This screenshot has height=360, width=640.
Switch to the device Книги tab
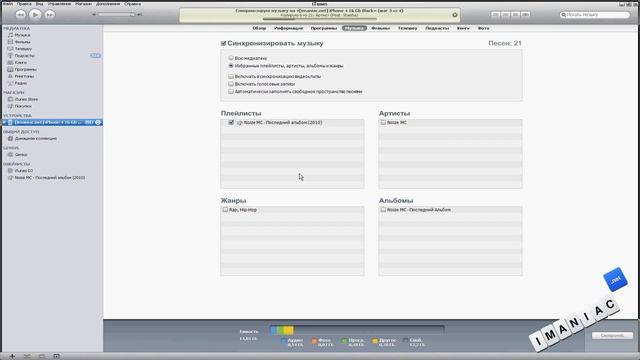[x=463, y=28]
